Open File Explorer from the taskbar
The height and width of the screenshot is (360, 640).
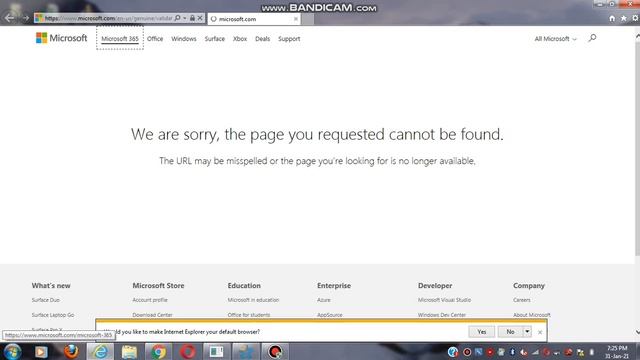(x=129, y=351)
